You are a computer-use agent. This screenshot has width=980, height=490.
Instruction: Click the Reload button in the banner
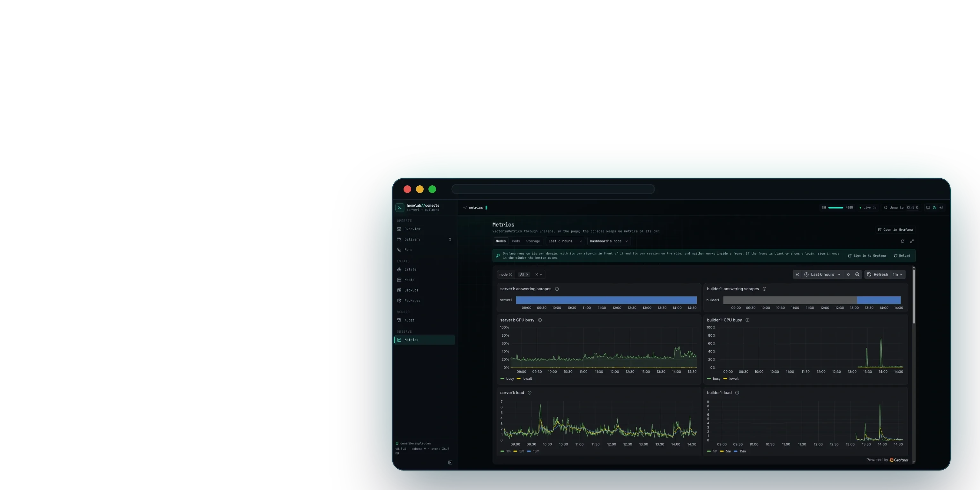tap(902, 256)
